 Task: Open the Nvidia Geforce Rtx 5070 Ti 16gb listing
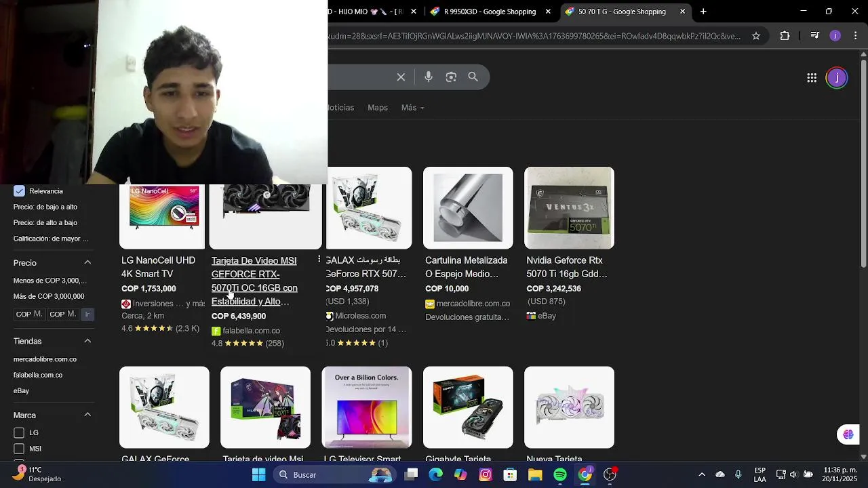pos(567,267)
